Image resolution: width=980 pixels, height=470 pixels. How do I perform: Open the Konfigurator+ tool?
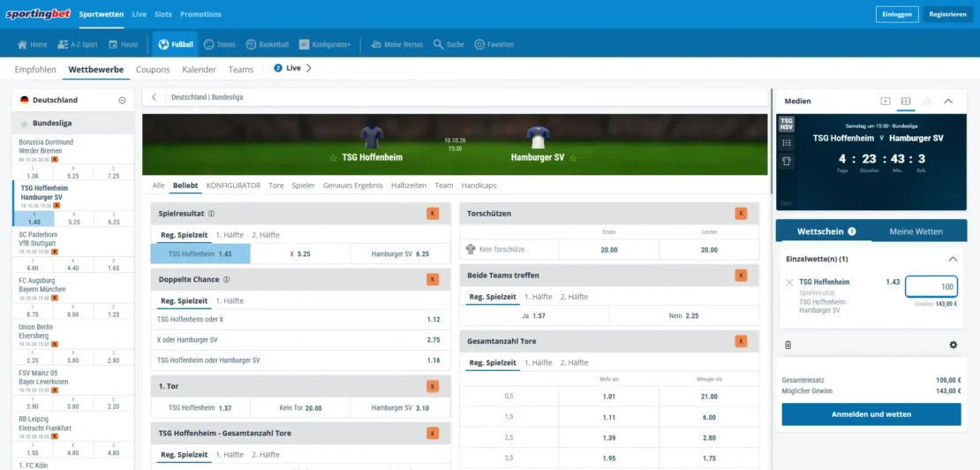coord(325,44)
